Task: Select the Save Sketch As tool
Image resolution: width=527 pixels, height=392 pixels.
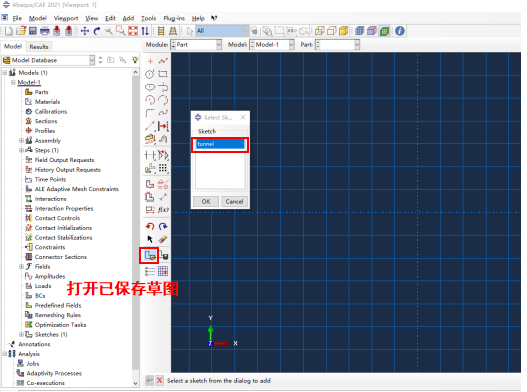Action: [x=164, y=256]
